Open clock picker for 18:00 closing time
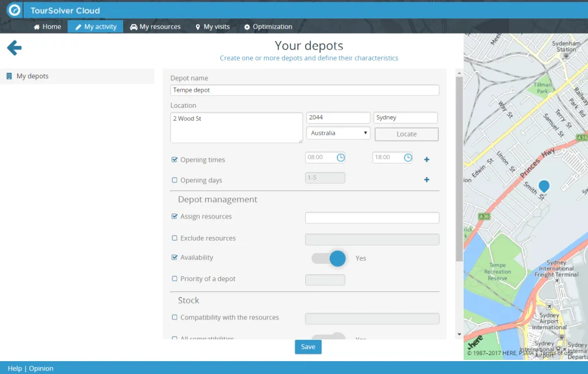Screen dimensions: 588x374 click(408, 157)
